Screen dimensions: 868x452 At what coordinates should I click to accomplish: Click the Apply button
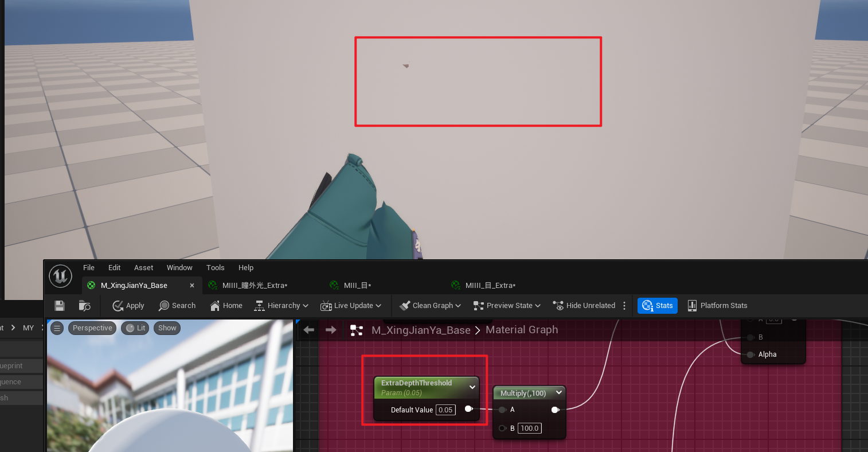click(128, 306)
